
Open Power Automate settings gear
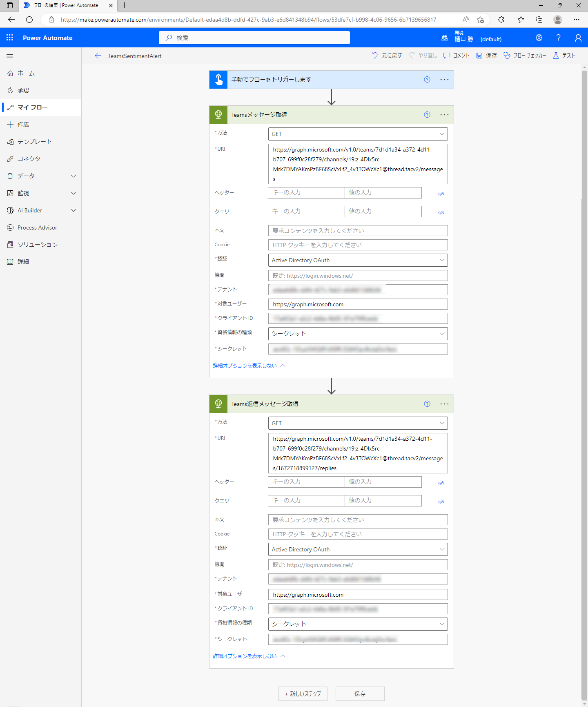pyautogui.click(x=539, y=38)
